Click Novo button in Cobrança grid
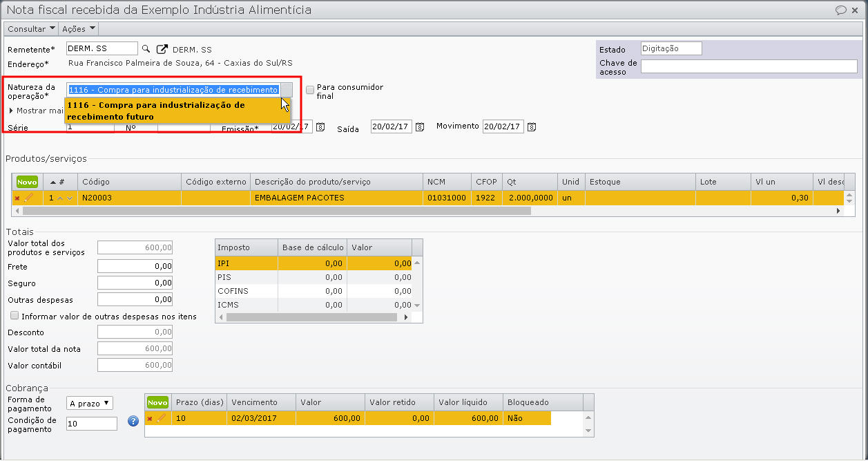This screenshot has width=868, height=461. pos(157,402)
